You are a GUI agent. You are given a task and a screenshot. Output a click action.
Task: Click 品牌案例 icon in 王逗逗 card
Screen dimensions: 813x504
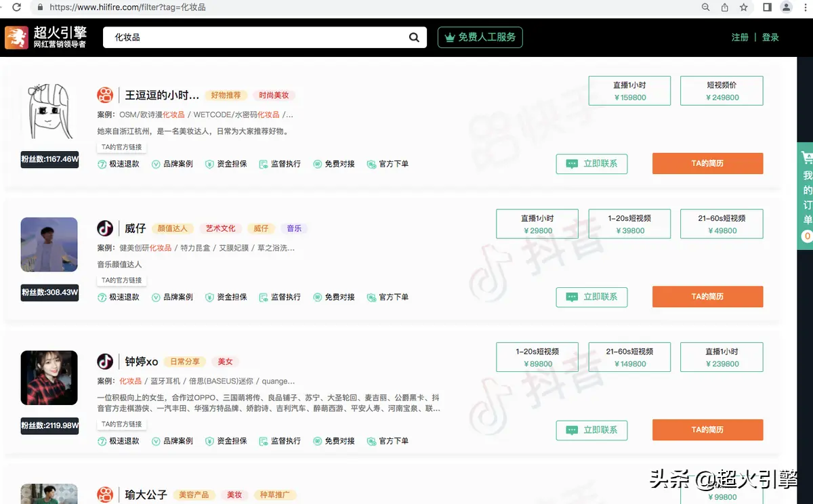pyautogui.click(x=156, y=164)
